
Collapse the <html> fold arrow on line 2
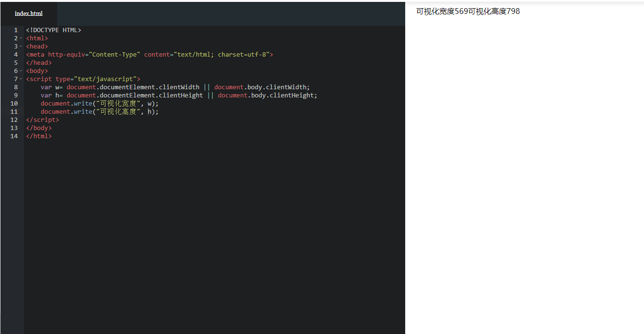(21, 38)
